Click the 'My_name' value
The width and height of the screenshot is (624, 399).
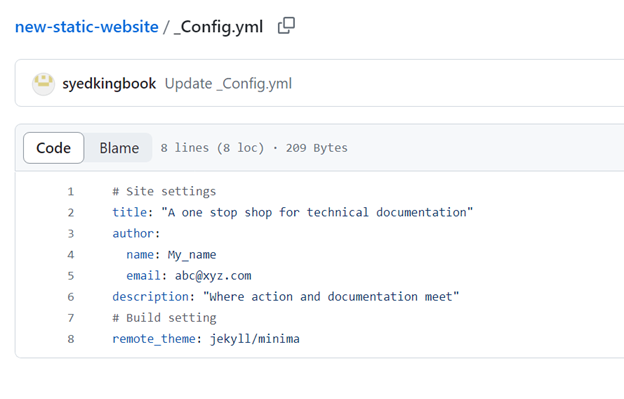click(x=192, y=255)
